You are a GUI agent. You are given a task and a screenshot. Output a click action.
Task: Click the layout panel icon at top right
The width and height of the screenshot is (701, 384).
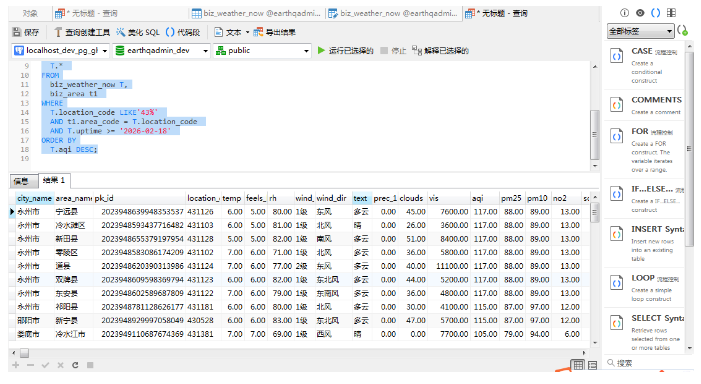click(671, 13)
